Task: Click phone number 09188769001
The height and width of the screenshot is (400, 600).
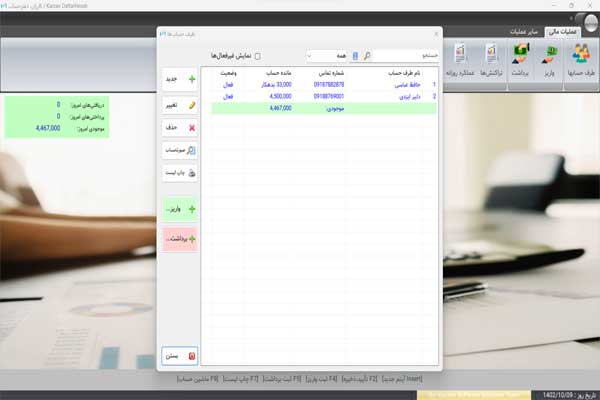Action: 329,96
